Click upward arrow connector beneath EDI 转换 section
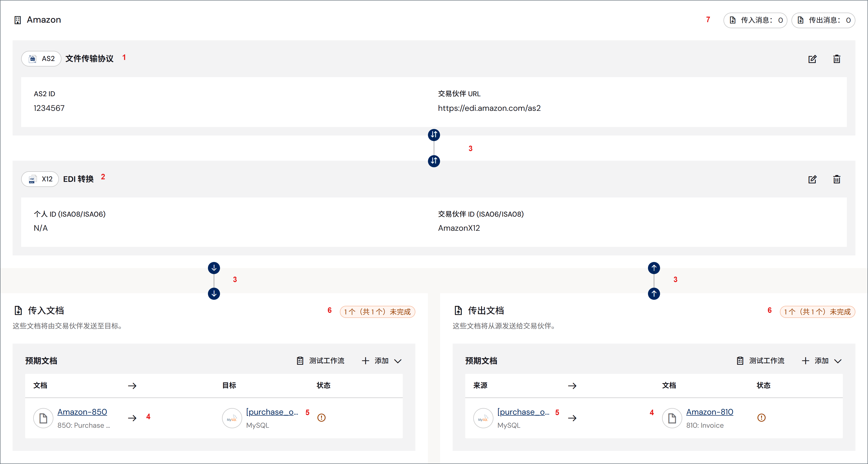 click(654, 268)
